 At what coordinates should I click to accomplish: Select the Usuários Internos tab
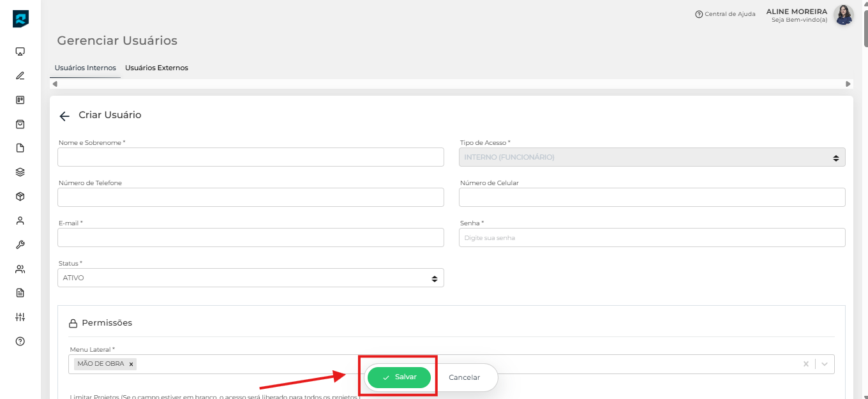(x=86, y=68)
